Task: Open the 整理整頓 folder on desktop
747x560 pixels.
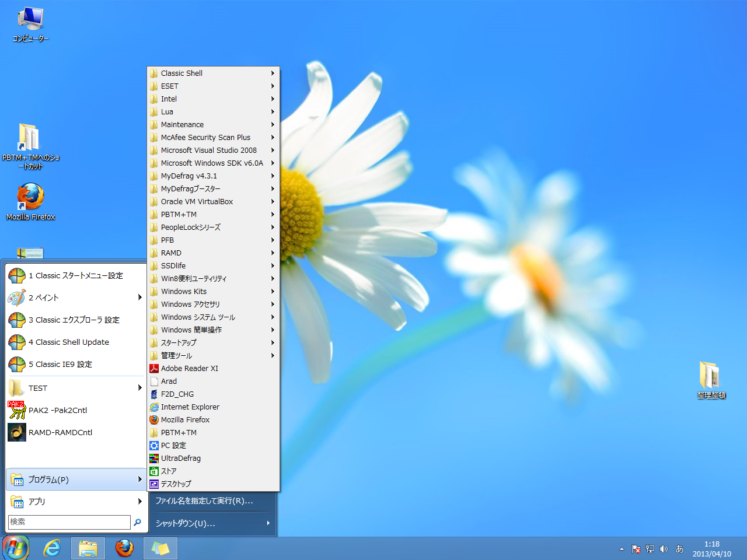Action: [710, 376]
